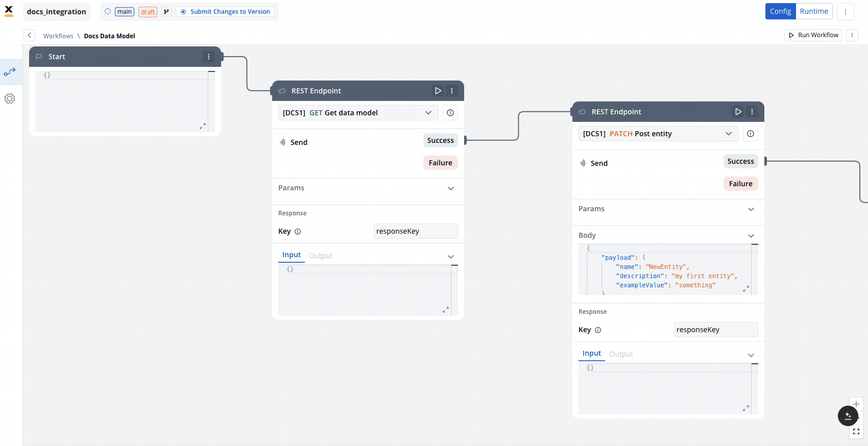Open the settings gear sidebar icon
This screenshot has height=446, width=868.
coord(10,98)
